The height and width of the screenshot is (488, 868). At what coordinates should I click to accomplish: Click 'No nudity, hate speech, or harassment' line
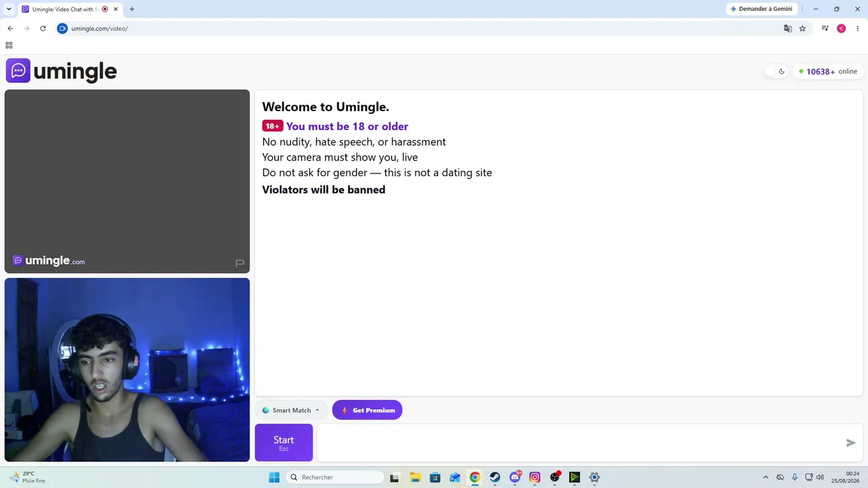354,142
